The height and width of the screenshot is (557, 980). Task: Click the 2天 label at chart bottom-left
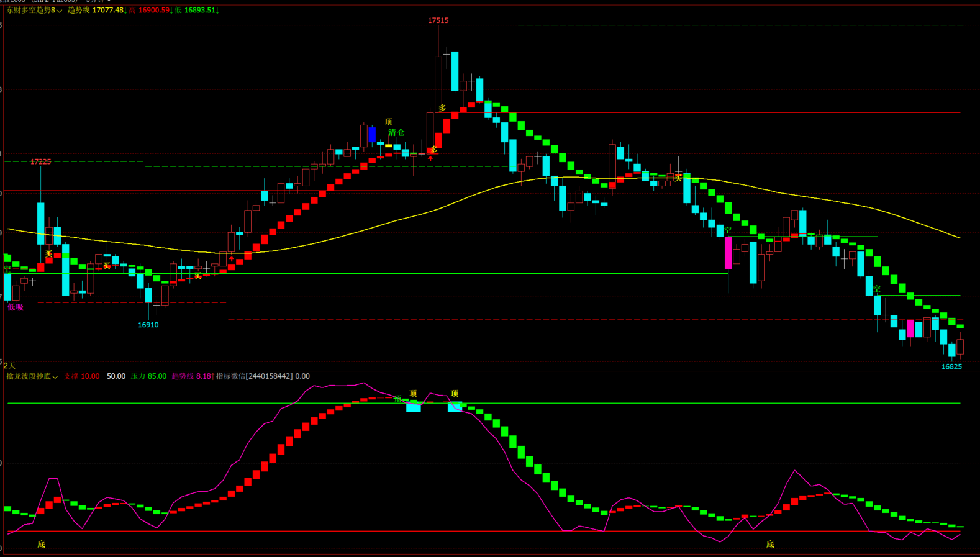pyautogui.click(x=9, y=366)
